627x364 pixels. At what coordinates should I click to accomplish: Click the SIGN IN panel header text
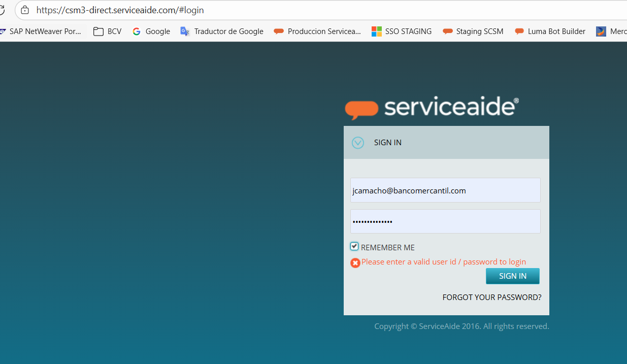(388, 143)
